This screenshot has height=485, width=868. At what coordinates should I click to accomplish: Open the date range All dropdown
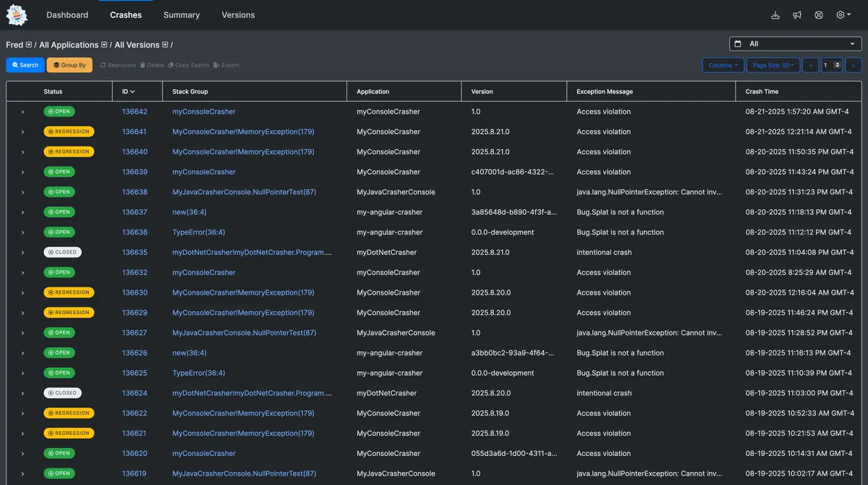(796, 44)
